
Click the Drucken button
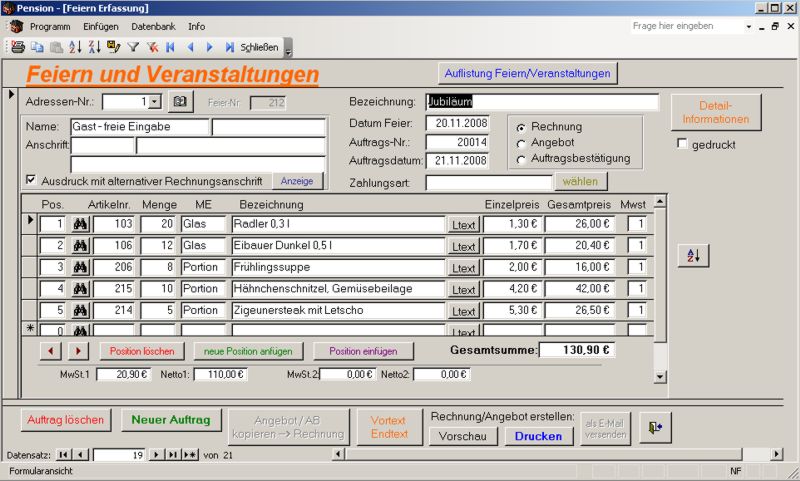(x=538, y=437)
